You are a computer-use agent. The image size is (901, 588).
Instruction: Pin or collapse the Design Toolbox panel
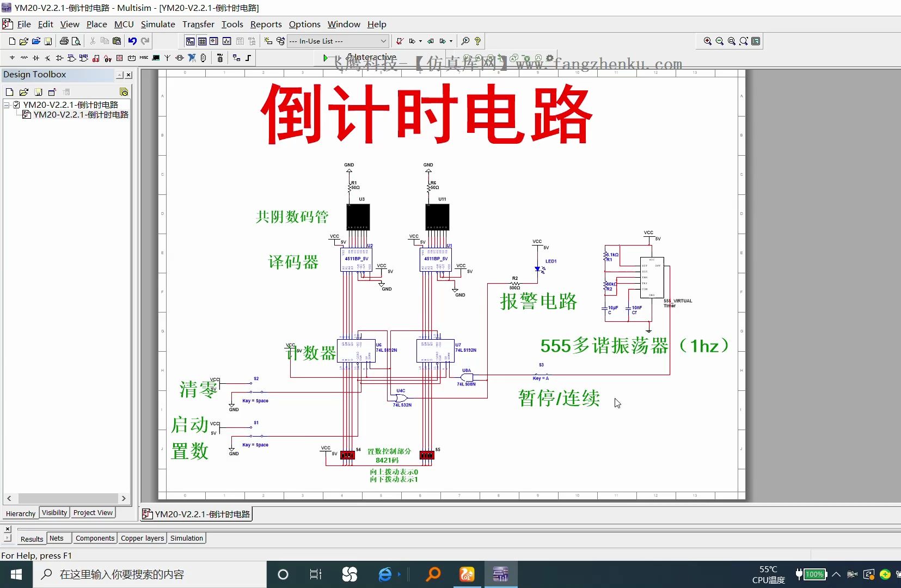point(120,75)
